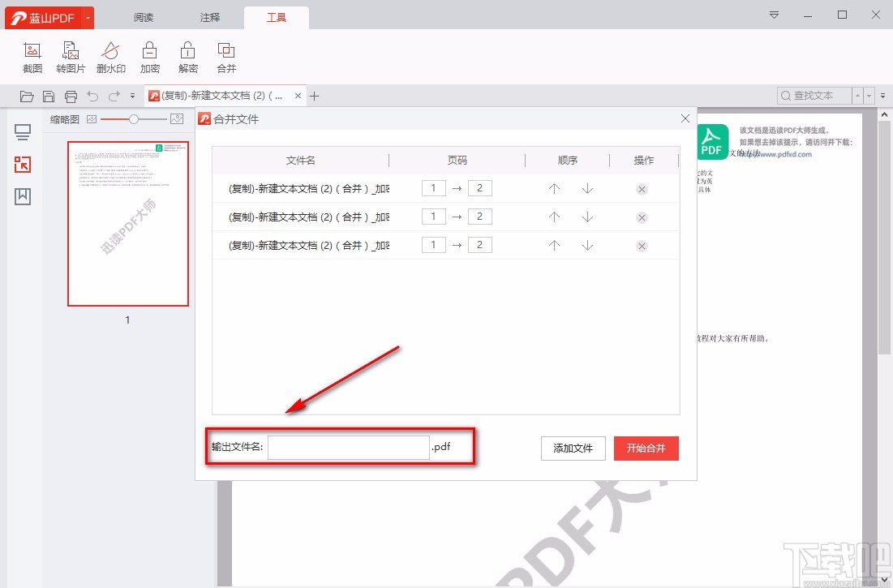
Task: Click the 添加文件 button
Action: tap(573, 449)
